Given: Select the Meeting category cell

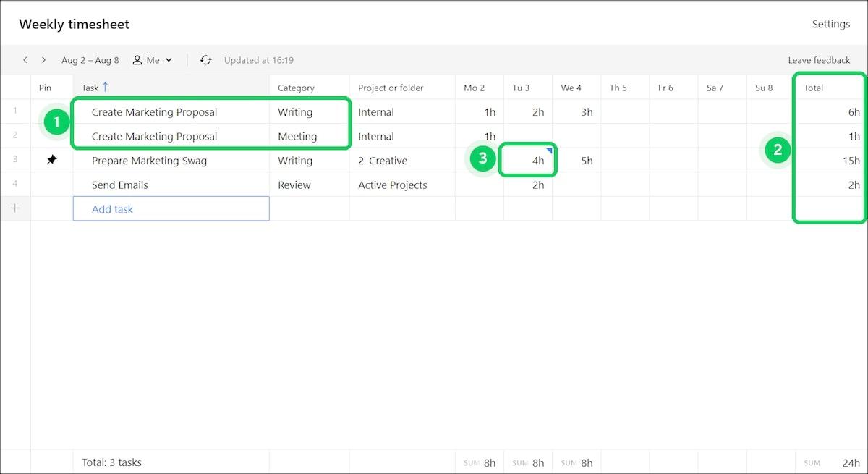Looking at the screenshot, I should pyautogui.click(x=297, y=136).
